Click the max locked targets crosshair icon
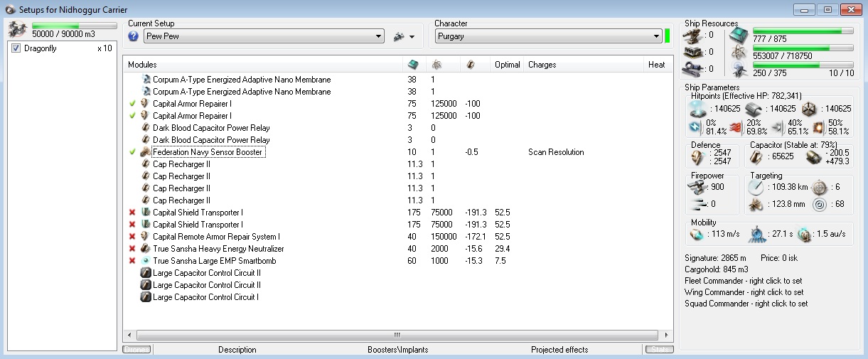Screen dimensions: 868x359 [818, 187]
